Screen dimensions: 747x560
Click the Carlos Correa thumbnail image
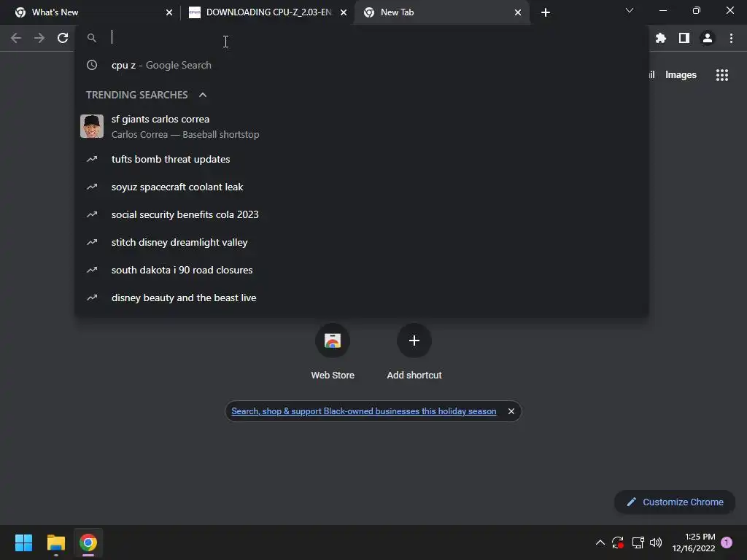[x=92, y=126]
